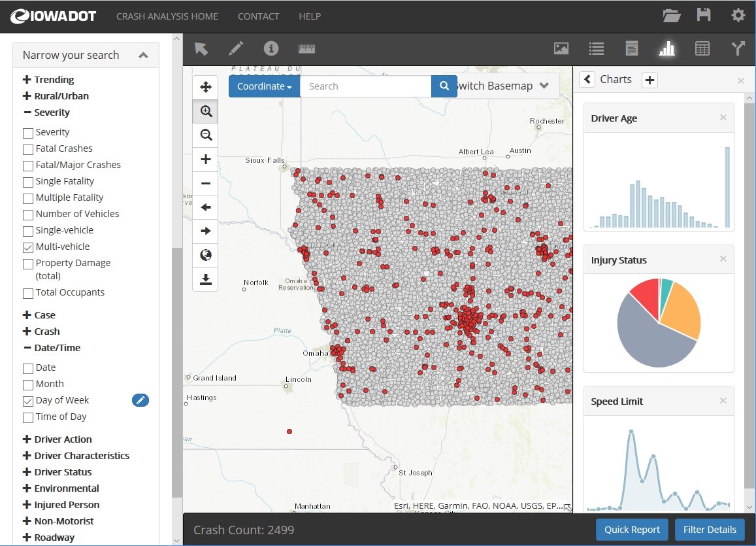Open the ruler measure tool
The height and width of the screenshot is (546, 756).
[x=306, y=48]
